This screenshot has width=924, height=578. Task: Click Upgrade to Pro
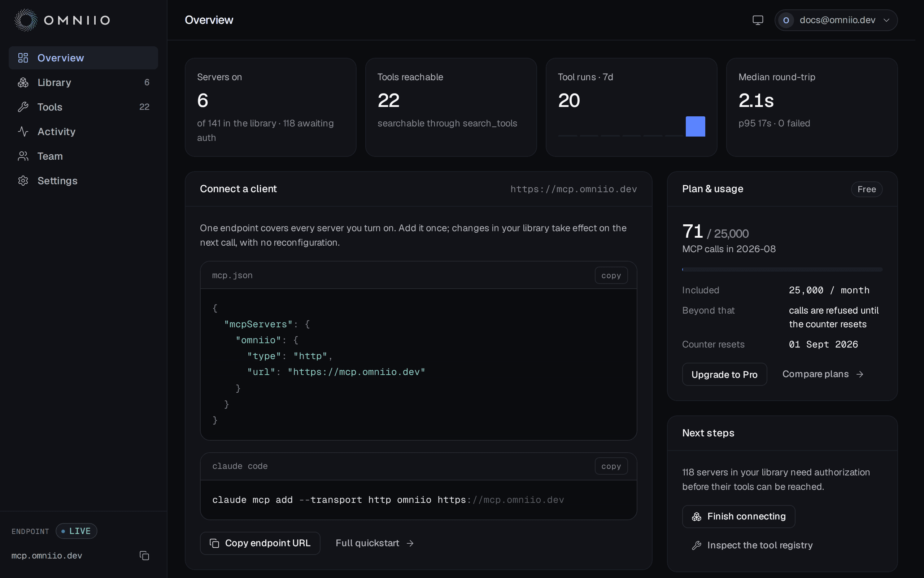724,374
